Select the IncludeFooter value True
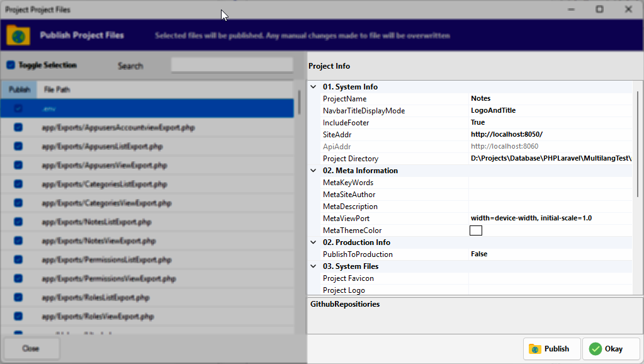 [x=478, y=122]
